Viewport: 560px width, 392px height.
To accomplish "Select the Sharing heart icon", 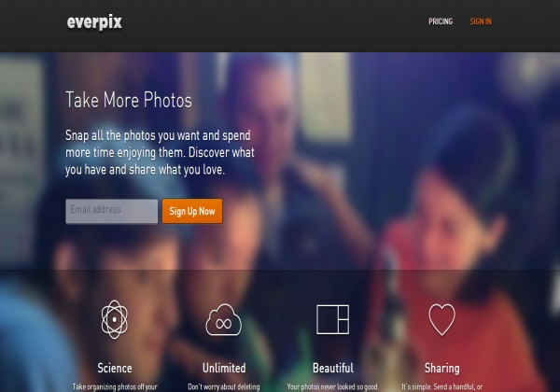I will pyautogui.click(x=441, y=319).
